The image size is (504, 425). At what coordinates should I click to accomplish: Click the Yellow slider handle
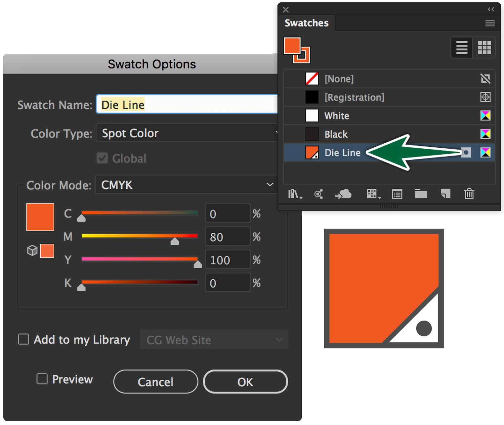click(x=198, y=264)
